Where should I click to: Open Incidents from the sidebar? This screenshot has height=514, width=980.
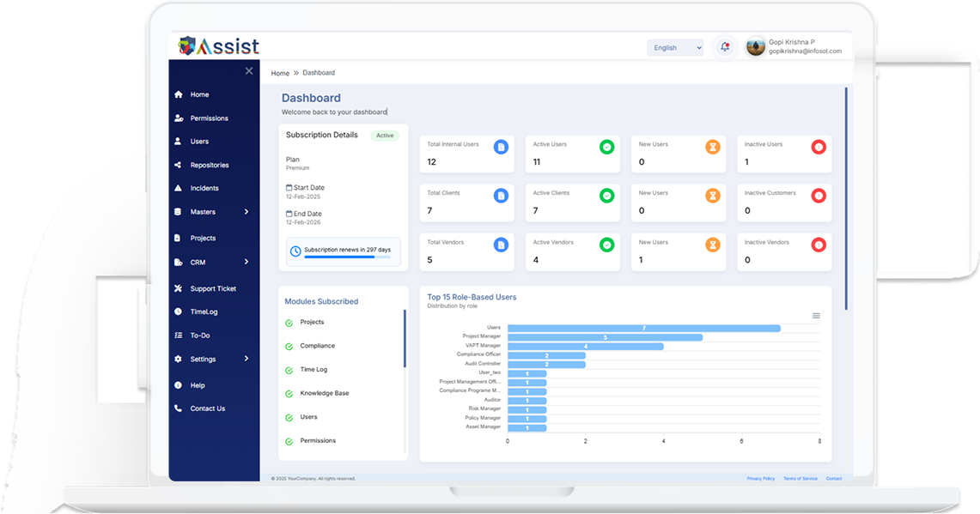coord(204,189)
